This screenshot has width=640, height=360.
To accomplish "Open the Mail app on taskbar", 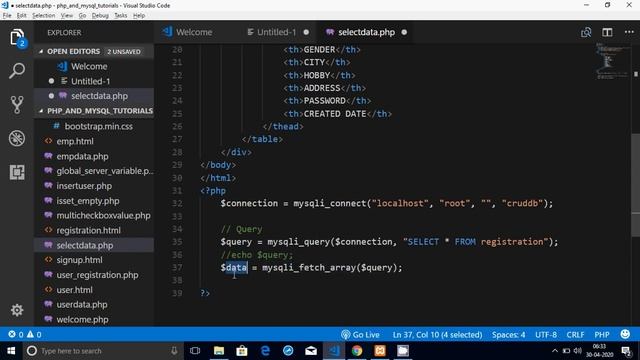I will tap(311, 351).
